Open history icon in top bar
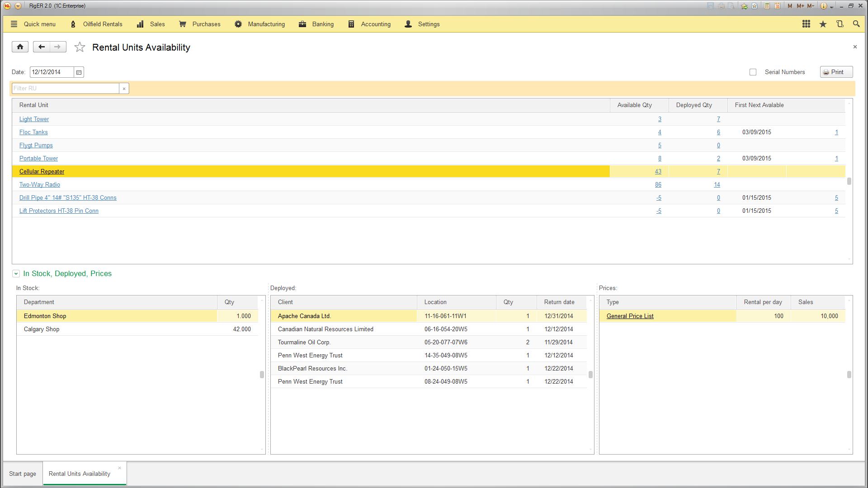Screen dimensions: 868x488 point(840,24)
